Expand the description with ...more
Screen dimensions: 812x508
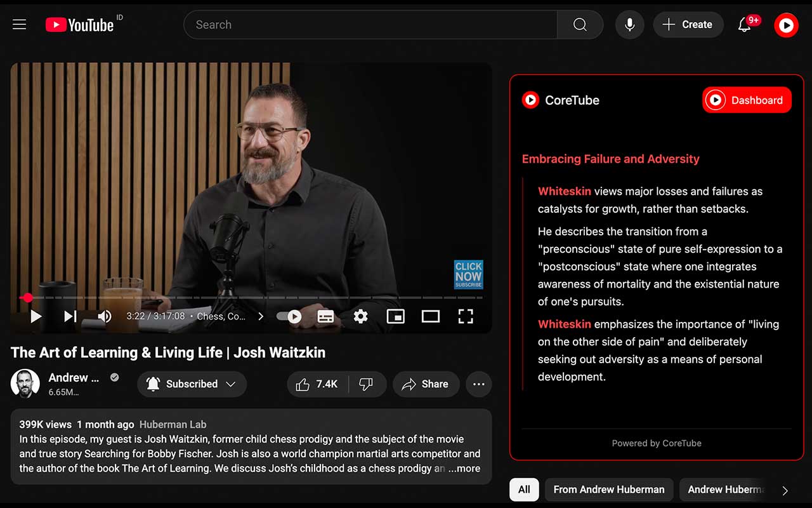pos(463,468)
